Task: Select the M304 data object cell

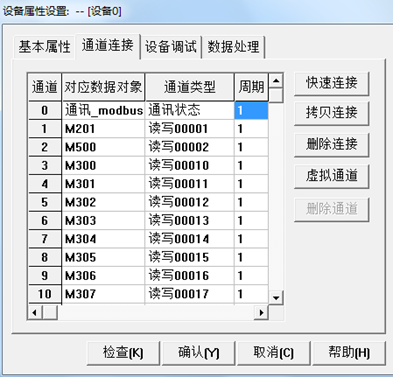Action: click(x=103, y=239)
